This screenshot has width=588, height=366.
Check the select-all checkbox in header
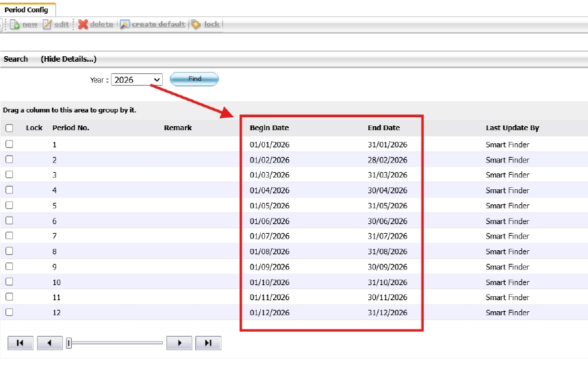pos(10,128)
